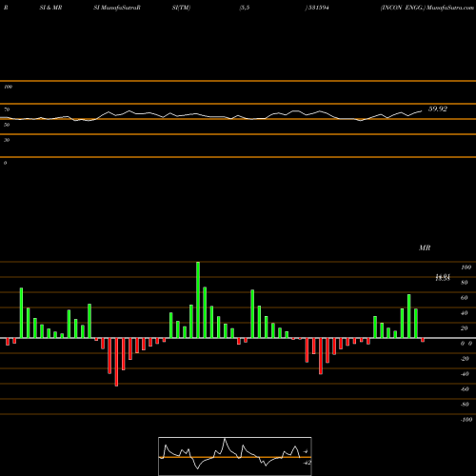Click the RSI axis label 30

point(7,140)
